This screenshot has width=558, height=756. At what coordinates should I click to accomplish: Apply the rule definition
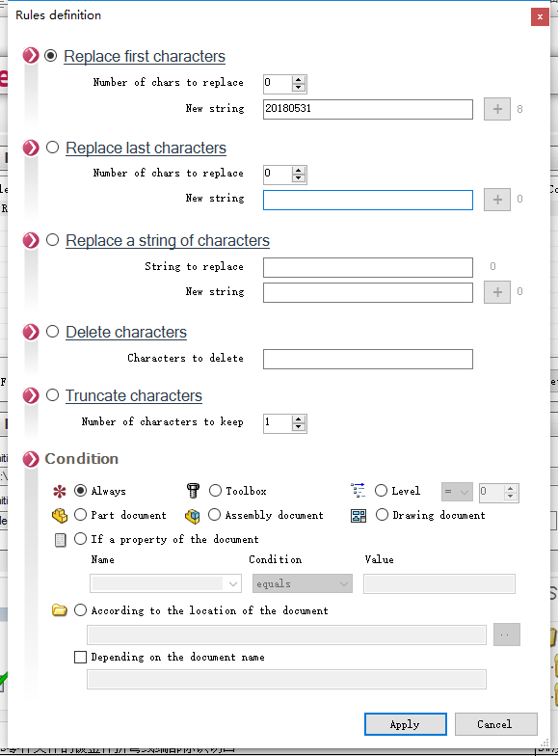[x=405, y=724]
